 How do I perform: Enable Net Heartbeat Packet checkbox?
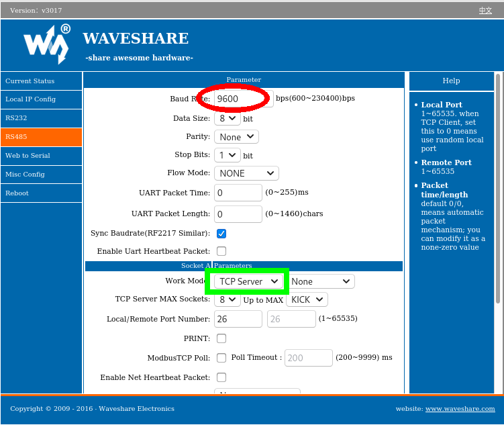pos(221,377)
